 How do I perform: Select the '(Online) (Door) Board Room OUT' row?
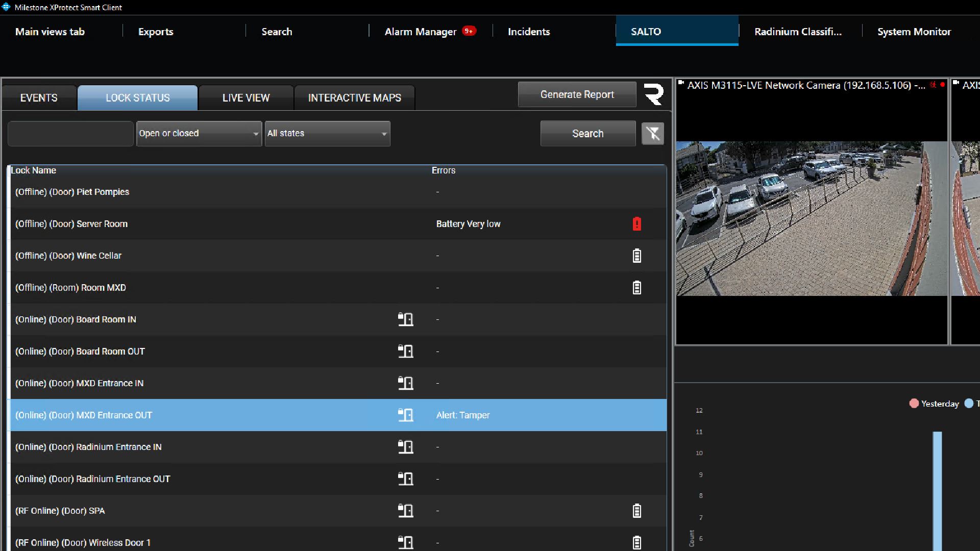[338, 351]
